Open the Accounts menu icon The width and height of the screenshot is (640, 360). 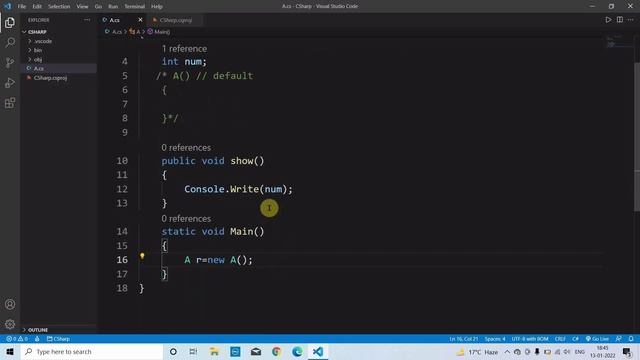click(x=10, y=304)
